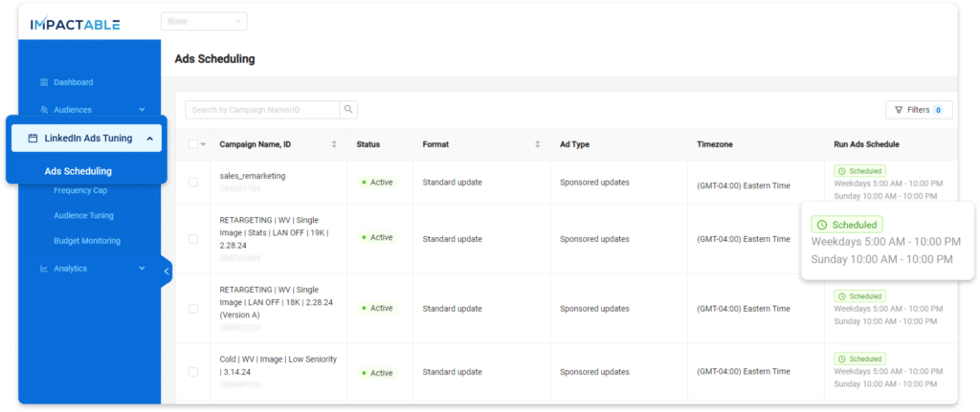Click the Scheduled badge in the highlighted popup

tap(847, 225)
